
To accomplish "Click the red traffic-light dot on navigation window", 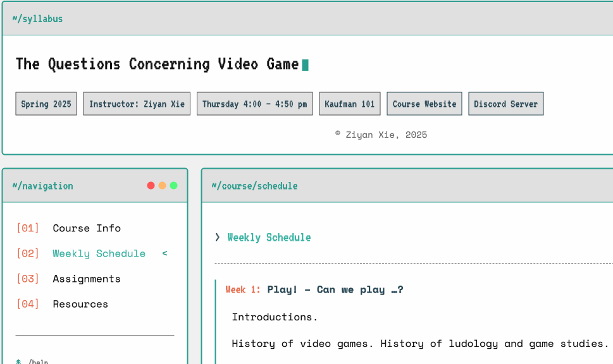I will pos(151,185).
